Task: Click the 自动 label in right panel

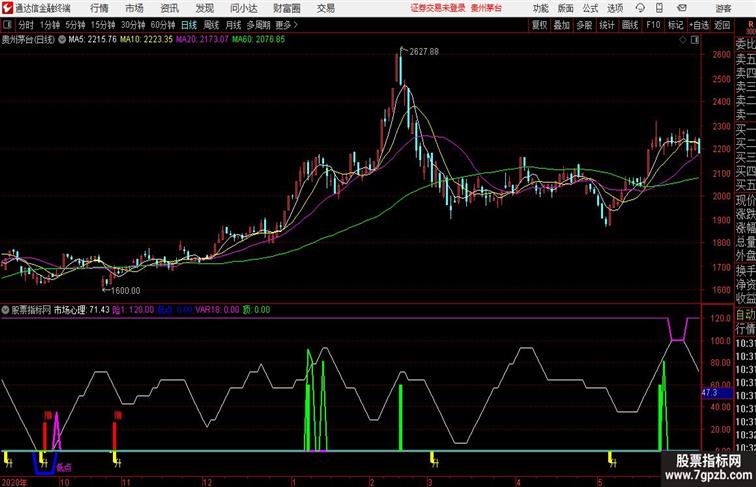Action: [x=745, y=315]
